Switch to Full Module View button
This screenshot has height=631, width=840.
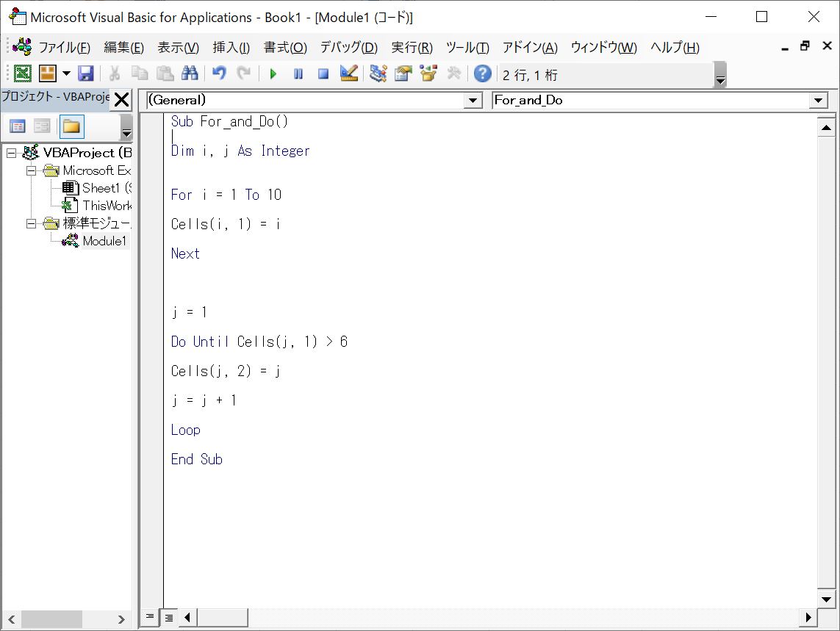pos(169,617)
